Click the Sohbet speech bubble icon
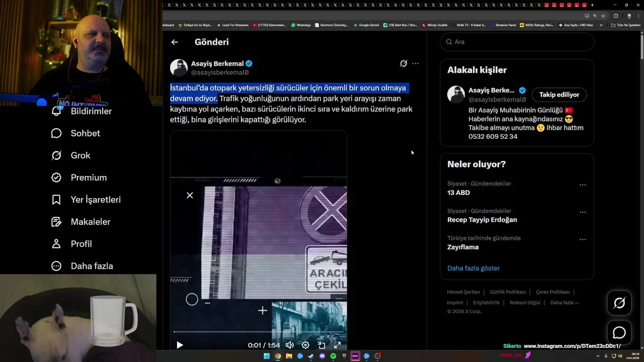 coord(56,133)
